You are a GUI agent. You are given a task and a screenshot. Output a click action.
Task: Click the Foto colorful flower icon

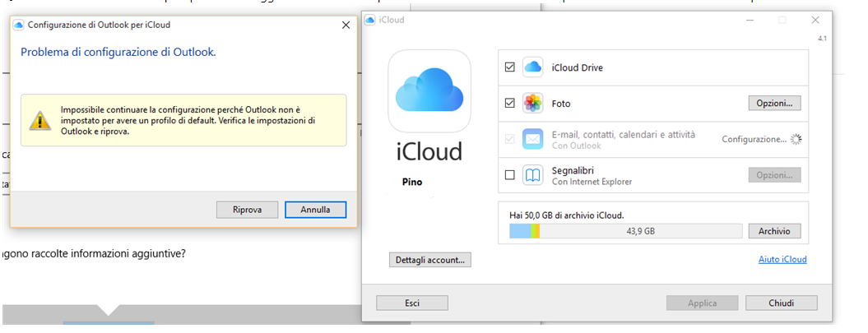(532, 104)
